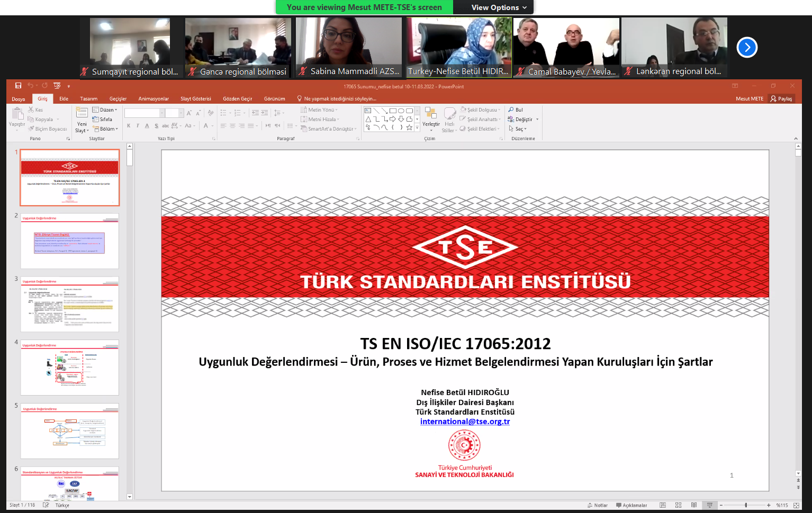Image resolution: width=812 pixels, height=513 pixels.
Task: Align paragraph text to the right
Action: 241,126
